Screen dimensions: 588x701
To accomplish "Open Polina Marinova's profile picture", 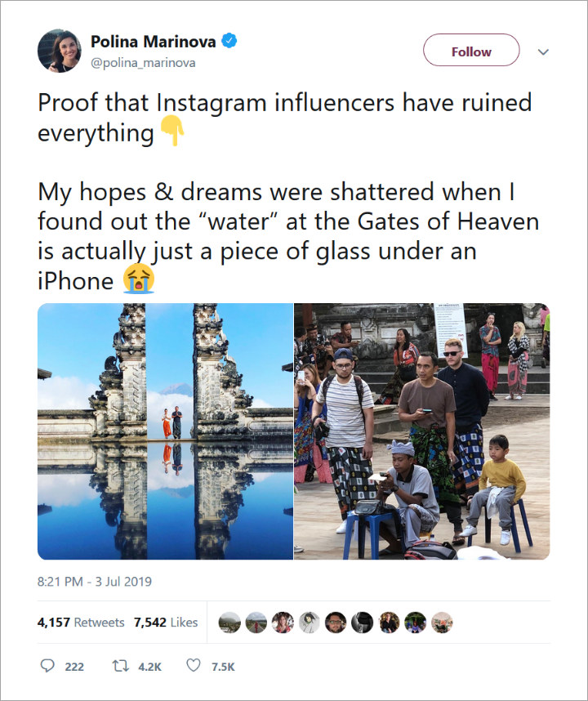I will [60, 51].
